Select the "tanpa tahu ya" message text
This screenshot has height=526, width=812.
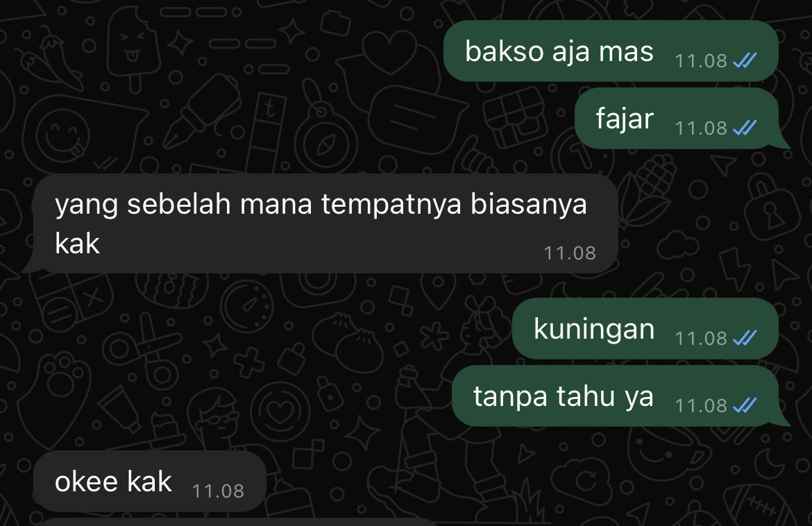(x=564, y=397)
